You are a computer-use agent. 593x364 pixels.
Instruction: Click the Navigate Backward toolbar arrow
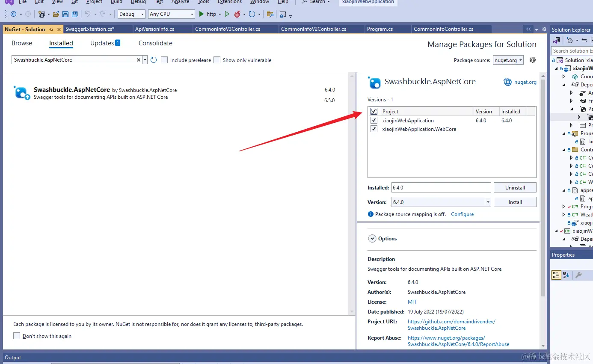pyautogui.click(x=14, y=14)
